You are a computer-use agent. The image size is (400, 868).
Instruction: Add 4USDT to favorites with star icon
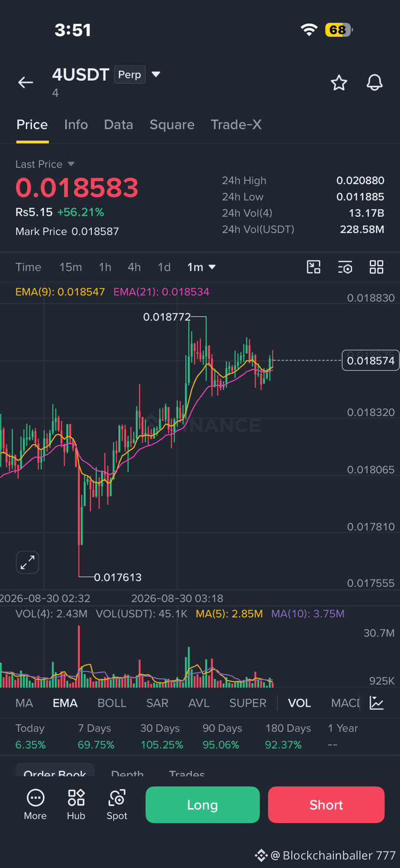coord(339,83)
